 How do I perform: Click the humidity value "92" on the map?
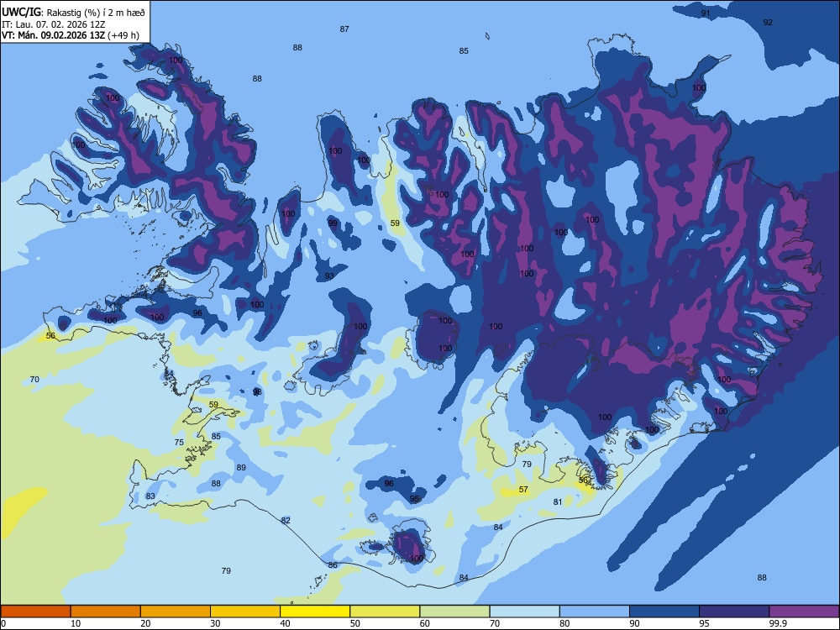pyautogui.click(x=768, y=22)
